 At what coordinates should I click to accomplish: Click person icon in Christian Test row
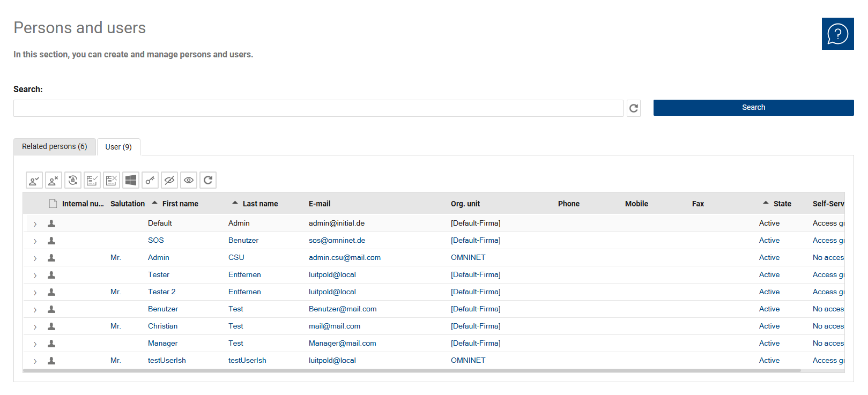tap(51, 326)
